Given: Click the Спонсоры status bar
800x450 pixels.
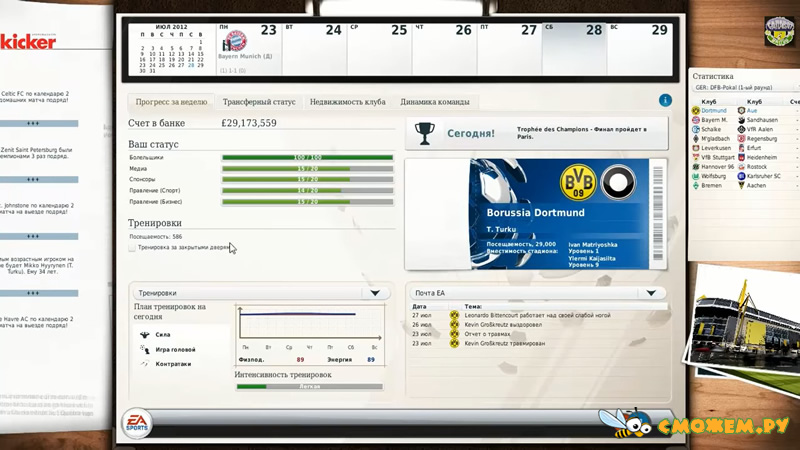Looking at the screenshot, I should coord(308,180).
